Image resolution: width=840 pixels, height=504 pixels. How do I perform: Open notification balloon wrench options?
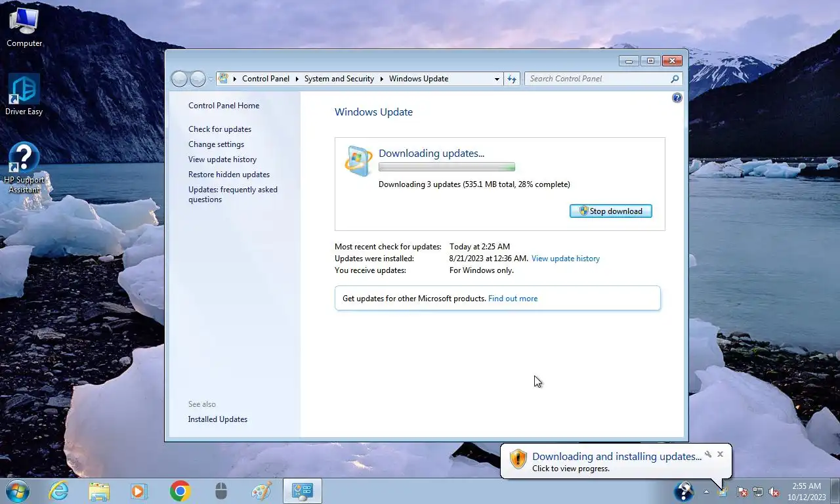(x=708, y=454)
